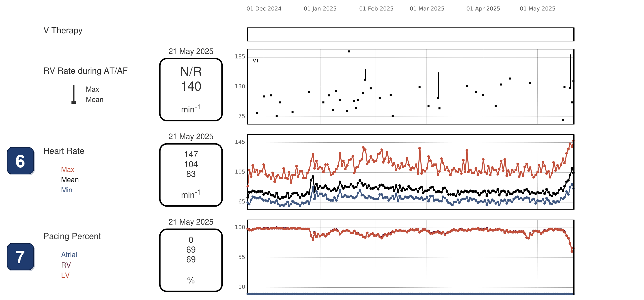Click the 65 axis value on heart rate chart

click(x=241, y=202)
